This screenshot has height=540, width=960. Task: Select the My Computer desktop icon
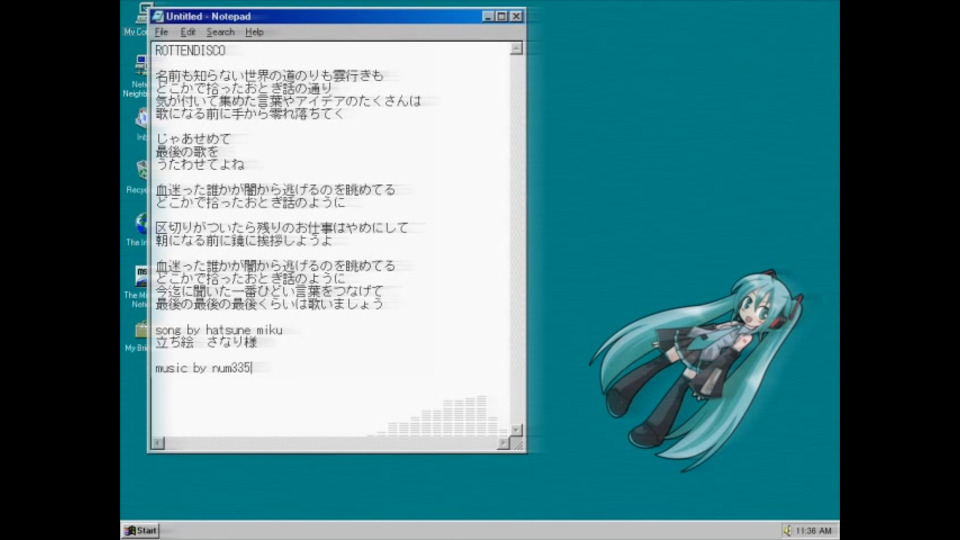click(x=136, y=18)
